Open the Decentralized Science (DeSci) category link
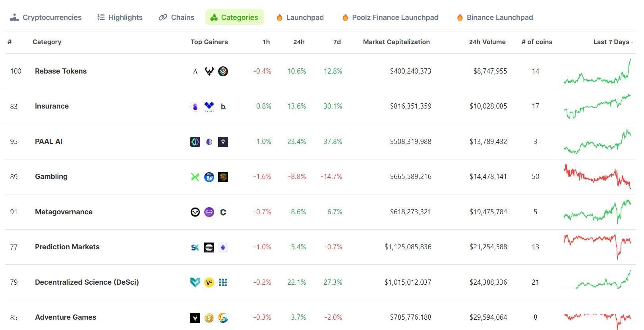The width and height of the screenshot is (644, 330). point(87,282)
